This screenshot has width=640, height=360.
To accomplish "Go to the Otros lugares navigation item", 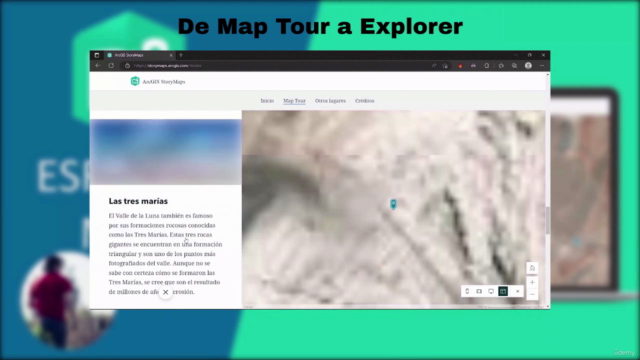I will pyautogui.click(x=330, y=101).
